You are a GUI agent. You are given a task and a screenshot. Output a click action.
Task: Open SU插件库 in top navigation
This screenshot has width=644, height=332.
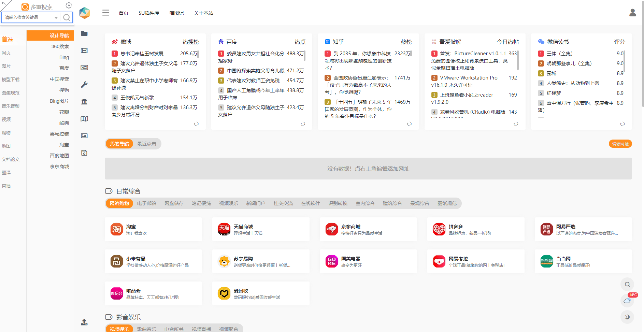tap(149, 13)
